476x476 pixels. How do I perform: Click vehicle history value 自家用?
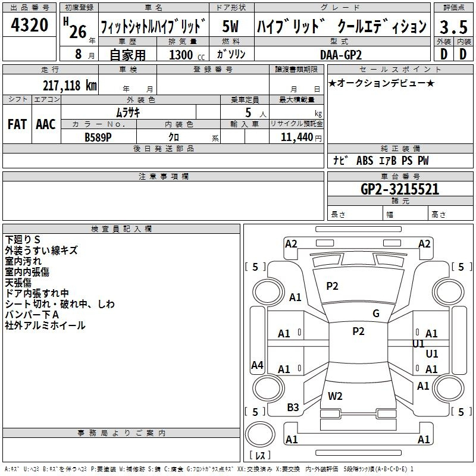pyautogui.click(x=127, y=55)
